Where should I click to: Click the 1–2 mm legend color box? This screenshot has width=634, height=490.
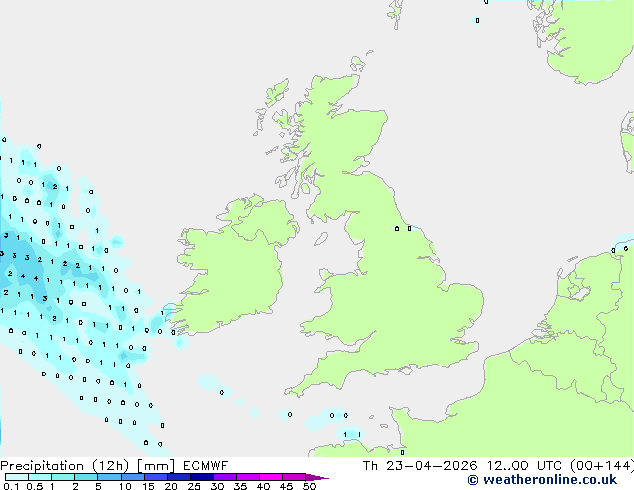pos(63,477)
